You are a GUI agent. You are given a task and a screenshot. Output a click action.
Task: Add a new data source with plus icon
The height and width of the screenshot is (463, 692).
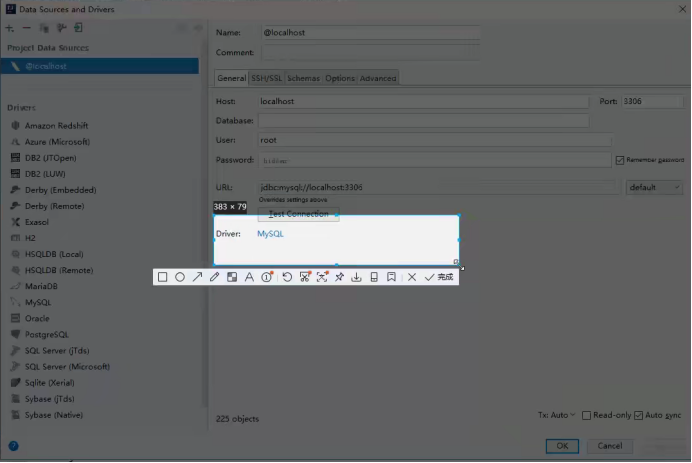point(10,28)
